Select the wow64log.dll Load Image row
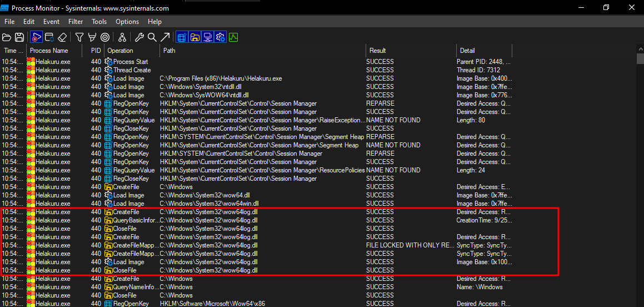This screenshot has height=307, width=644. click(x=257, y=262)
